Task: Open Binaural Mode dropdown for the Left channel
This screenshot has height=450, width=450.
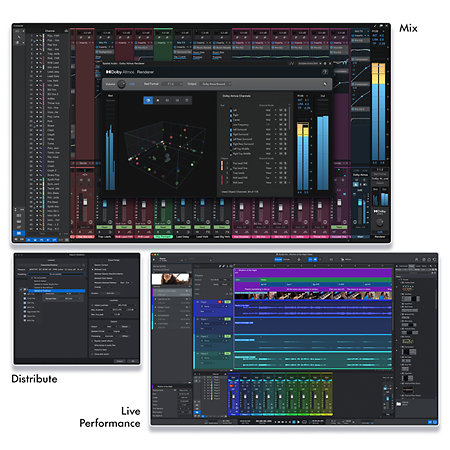Action: tap(270, 110)
